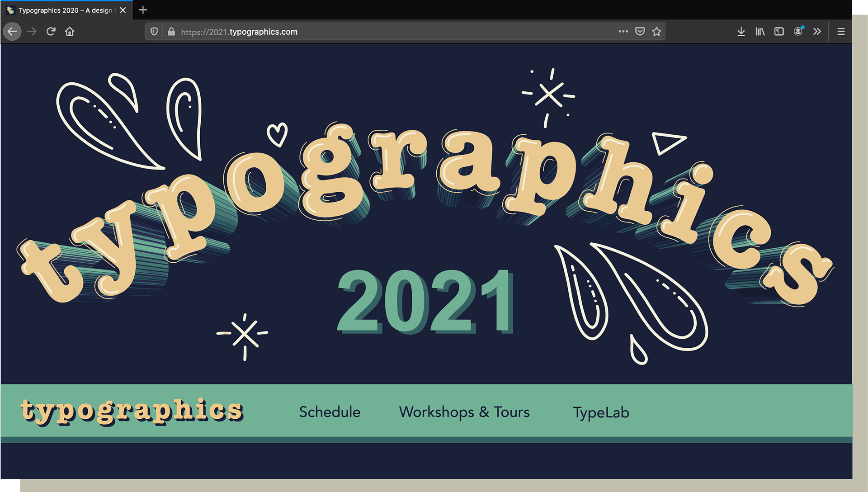The width and height of the screenshot is (868, 492).
Task: Open the downloads arrow icon
Action: [x=741, y=32]
